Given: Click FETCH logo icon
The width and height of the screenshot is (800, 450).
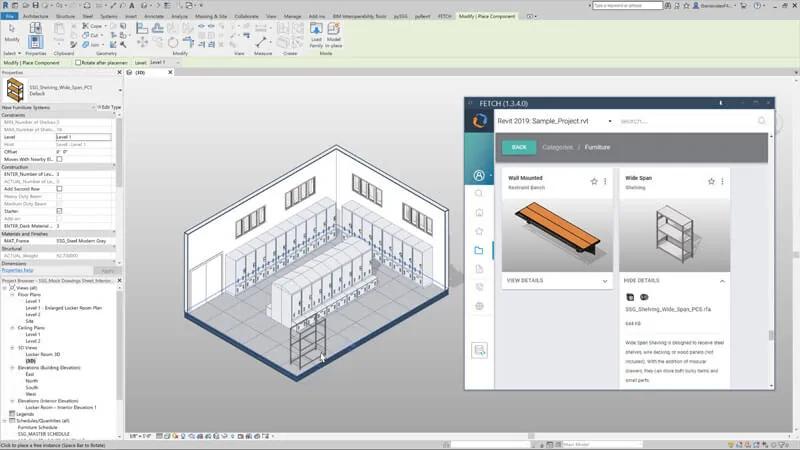Looking at the screenshot, I should click(479, 121).
